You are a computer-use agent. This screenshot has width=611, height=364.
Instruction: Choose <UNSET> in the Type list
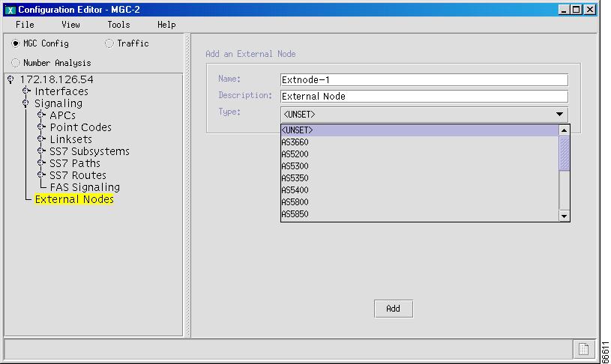click(x=420, y=130)
